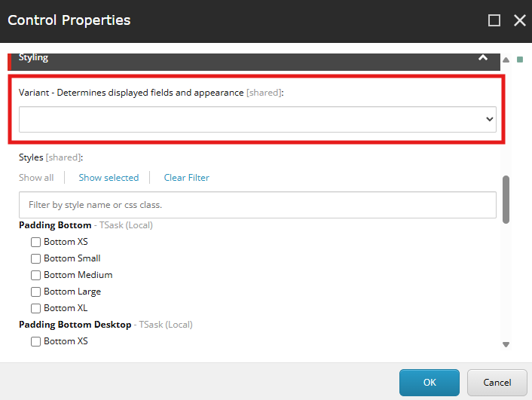
Task: Toggle the Bottom Medium checkbox
Action: 35,275
